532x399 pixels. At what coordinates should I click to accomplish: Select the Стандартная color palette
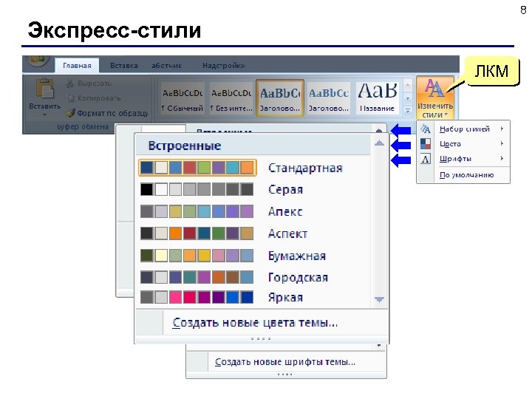[x=197, y=168]
